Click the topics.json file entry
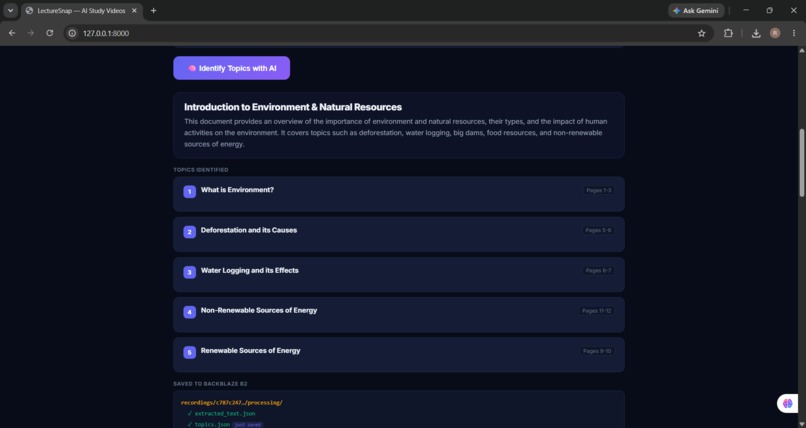Screen dimensions: 806x428 click(212, 424)
